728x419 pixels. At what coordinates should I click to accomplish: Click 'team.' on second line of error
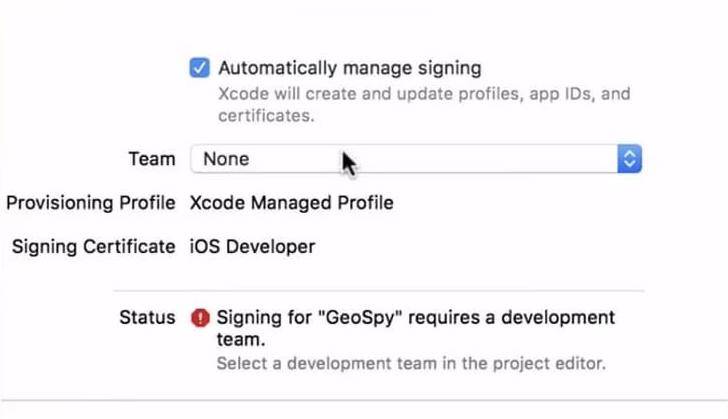pyautogui.click(x=241, y=340)
